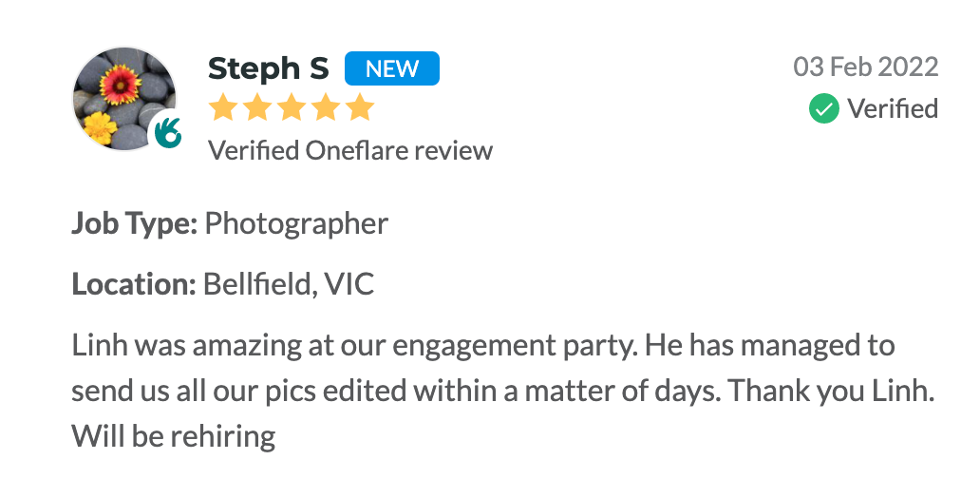
Task: Select the third rating star
Action: [292, 108]
